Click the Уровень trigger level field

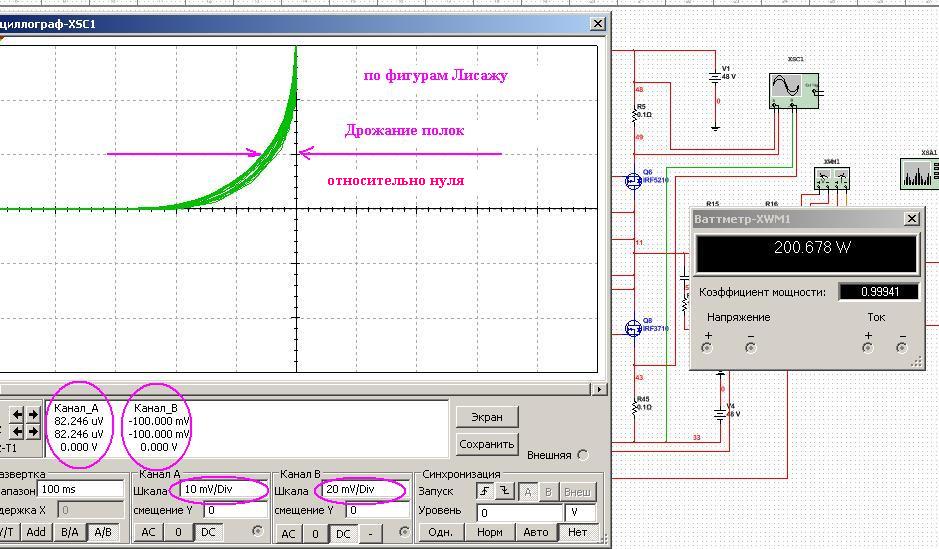coord(520,513)
